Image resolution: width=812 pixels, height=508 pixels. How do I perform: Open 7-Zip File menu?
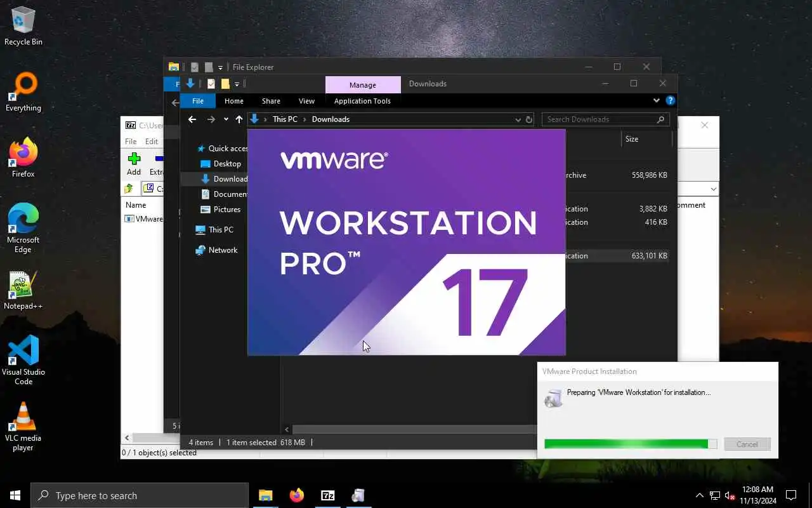coord(131,142)
